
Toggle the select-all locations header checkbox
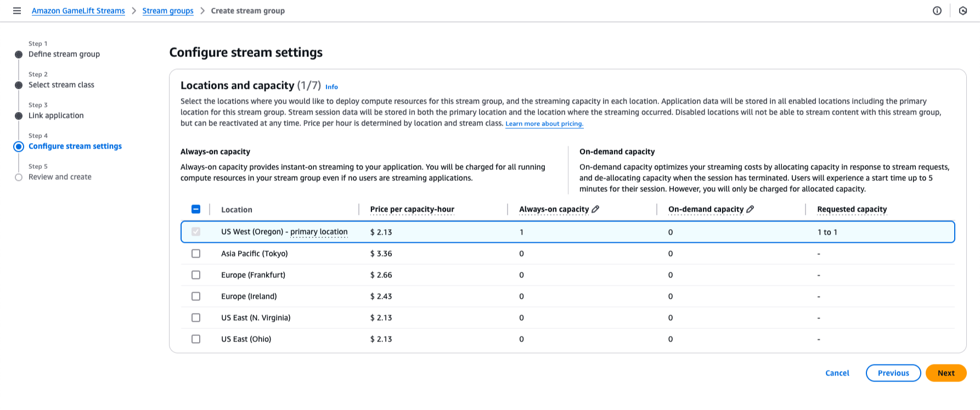(196, 209)
